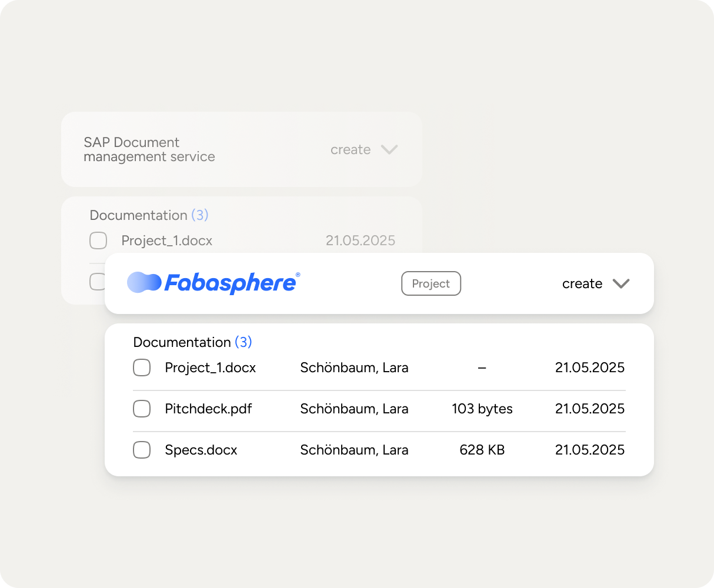Viewport: 714px width, 588px height.
Task: Open Project_1.docx in the Fabasphere list
Action: (x=211, y=367)
